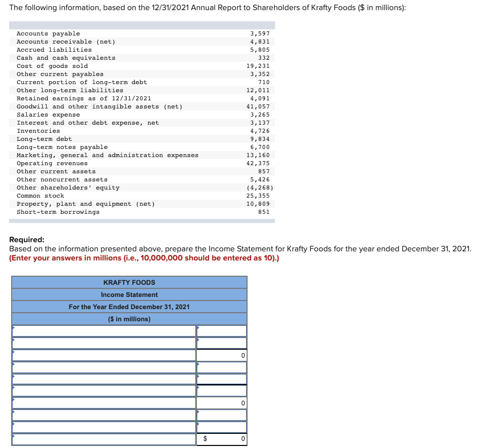The height and width of the screenshot is (448, 485).
Task: Click the final total cell showing $ 0
Action: (222, 439)
